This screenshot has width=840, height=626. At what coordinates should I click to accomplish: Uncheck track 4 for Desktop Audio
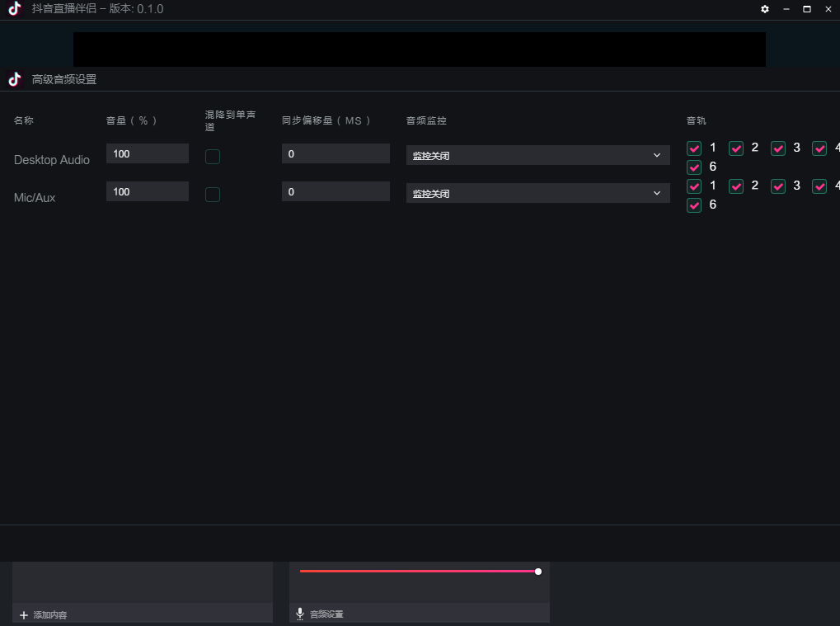[819, 148]
